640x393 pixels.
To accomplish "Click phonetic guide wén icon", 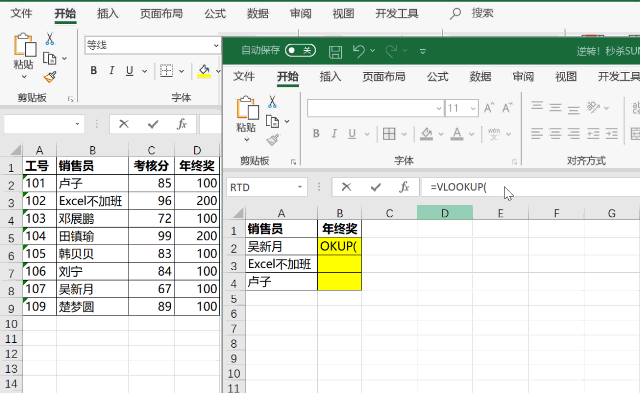I will click(x=494, y=133).
